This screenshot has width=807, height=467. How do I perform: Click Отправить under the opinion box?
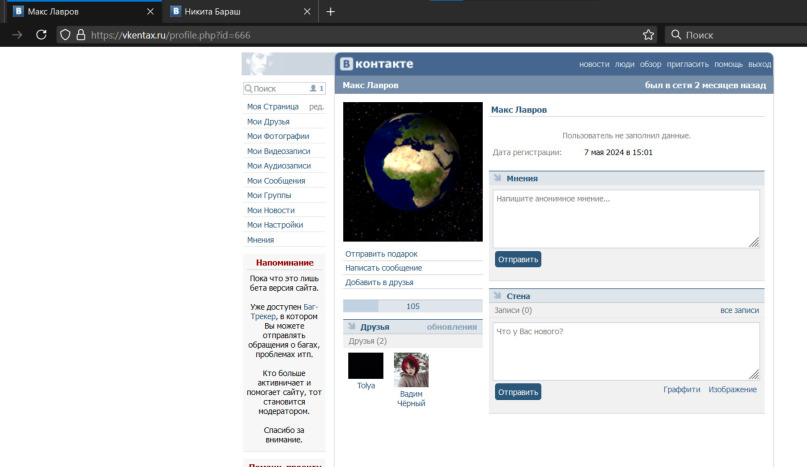coord(518,259)
